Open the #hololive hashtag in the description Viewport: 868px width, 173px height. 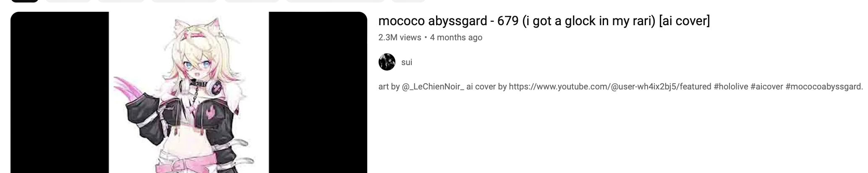pos(730,86)
